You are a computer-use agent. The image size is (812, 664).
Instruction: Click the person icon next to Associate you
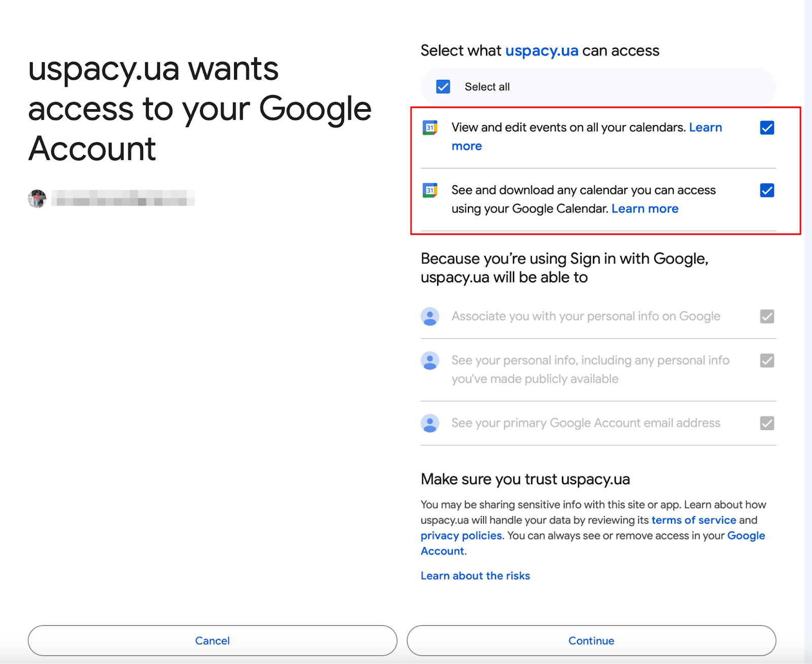pyautogui.click(x=430, y=316)
